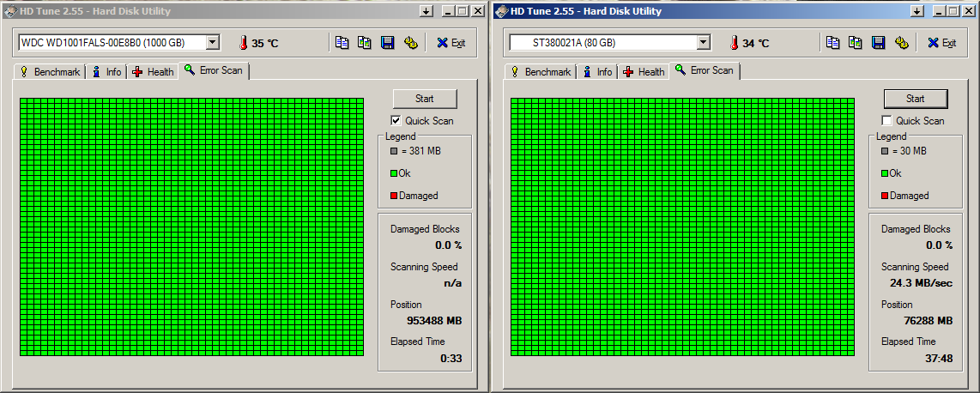The height and width of the screenshot is (393, 980).
Task: Select Error Scan tab in ST380021A window
Action: 705,70
